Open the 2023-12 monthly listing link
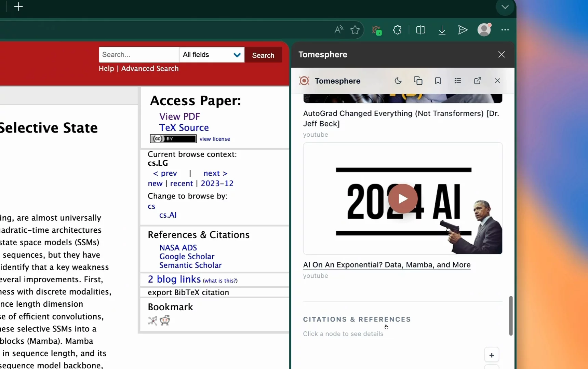This screenshot has height=369, width=588. (x=217, y=184)
